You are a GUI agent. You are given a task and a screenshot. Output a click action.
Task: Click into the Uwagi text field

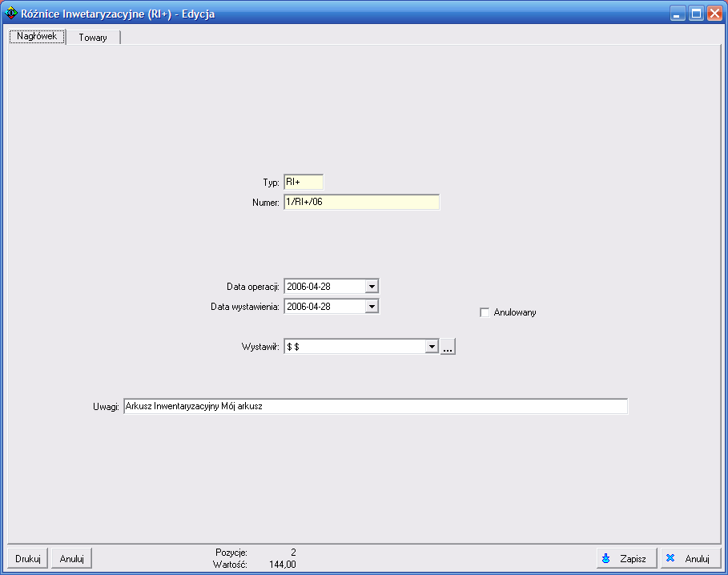click(x=376, y=406)
